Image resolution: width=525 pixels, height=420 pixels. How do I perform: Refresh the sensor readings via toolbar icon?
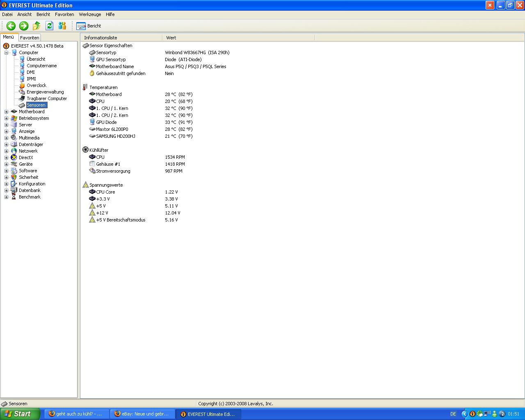tap(50, 26)
